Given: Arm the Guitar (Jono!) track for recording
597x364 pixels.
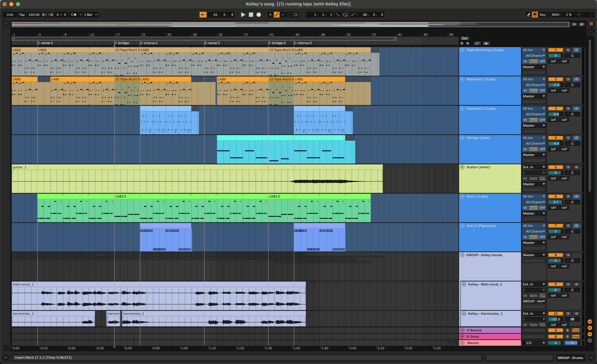Looking at the screenshot, I should [x=576, y=167].
